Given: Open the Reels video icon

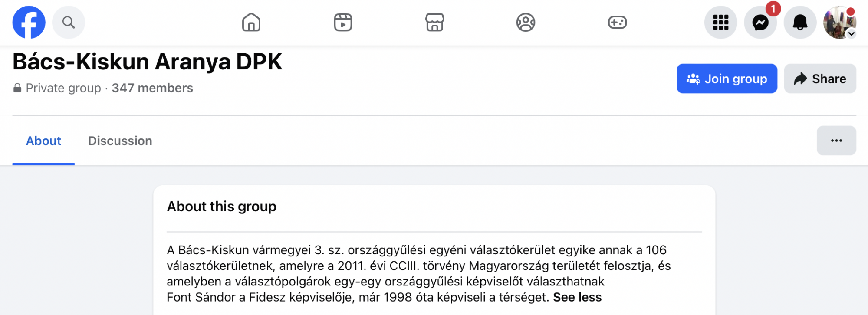Looking at the screenshot, I should (343, 22).
